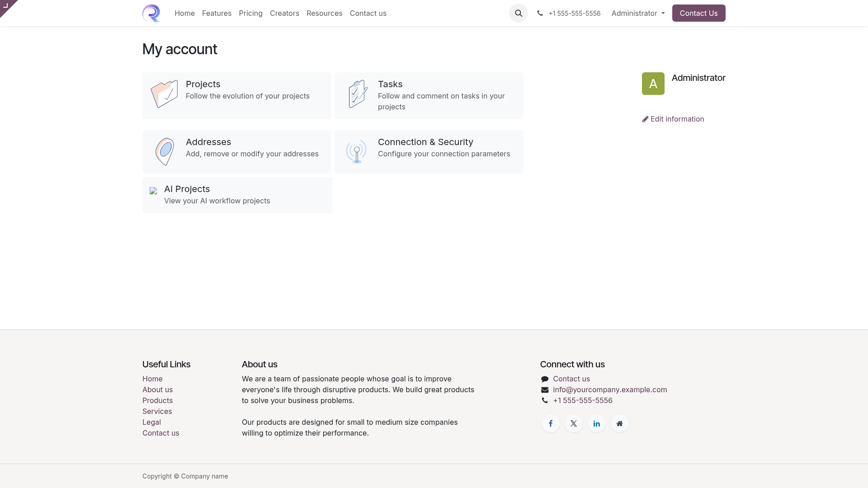Click the Edit information link

[673, 119]
